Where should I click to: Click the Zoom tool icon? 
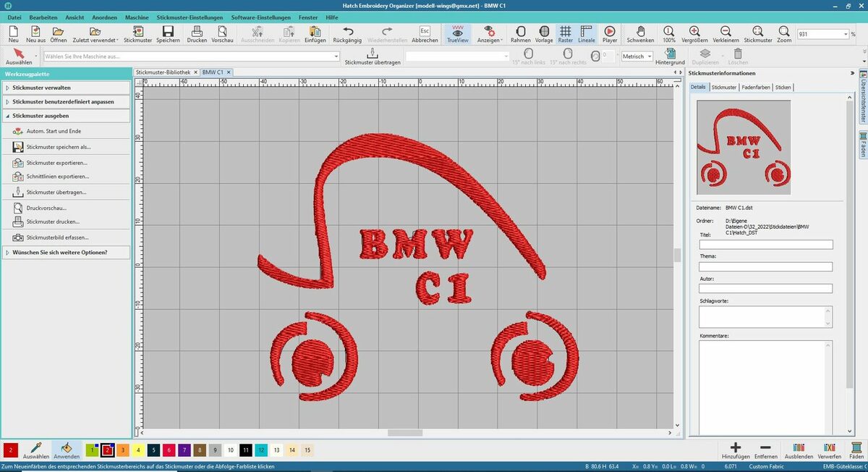pos(784,34)
